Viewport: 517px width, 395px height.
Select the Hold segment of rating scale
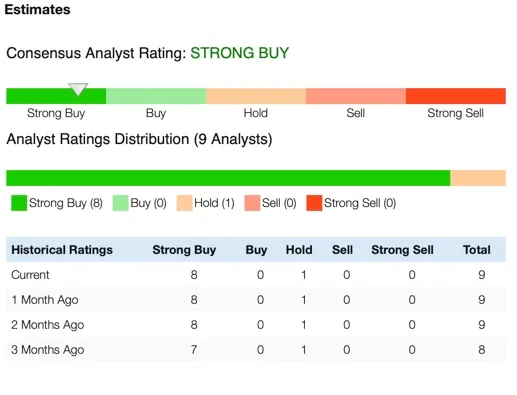[x=256, y=96]
